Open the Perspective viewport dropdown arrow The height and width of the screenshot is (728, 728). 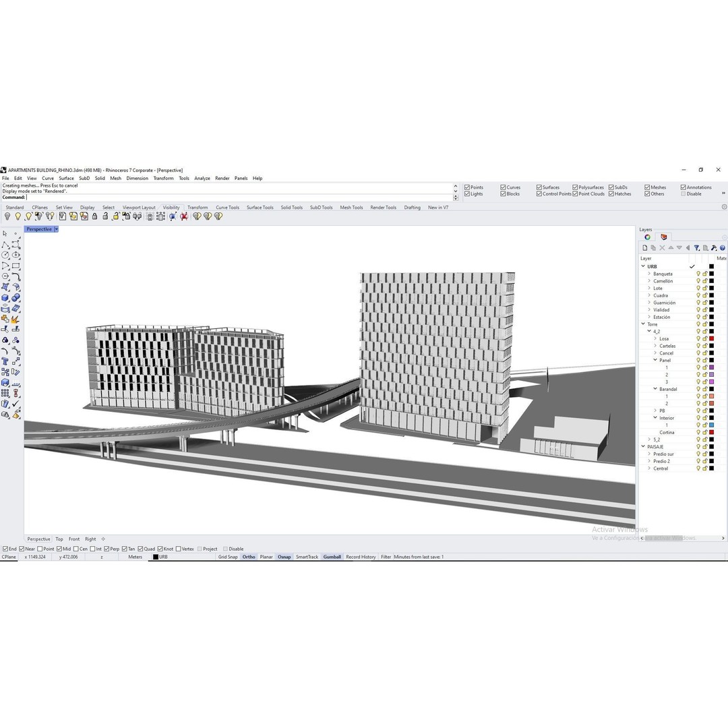tap(57, 229)
